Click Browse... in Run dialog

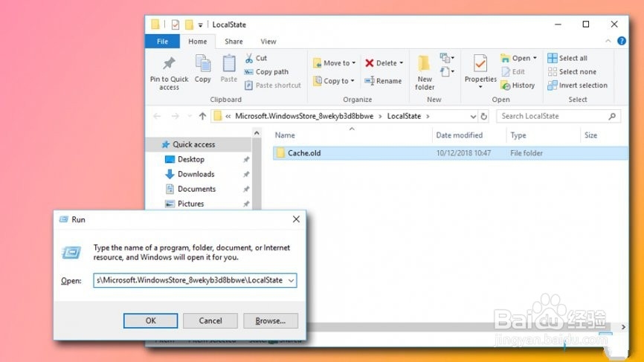(270, 320)
